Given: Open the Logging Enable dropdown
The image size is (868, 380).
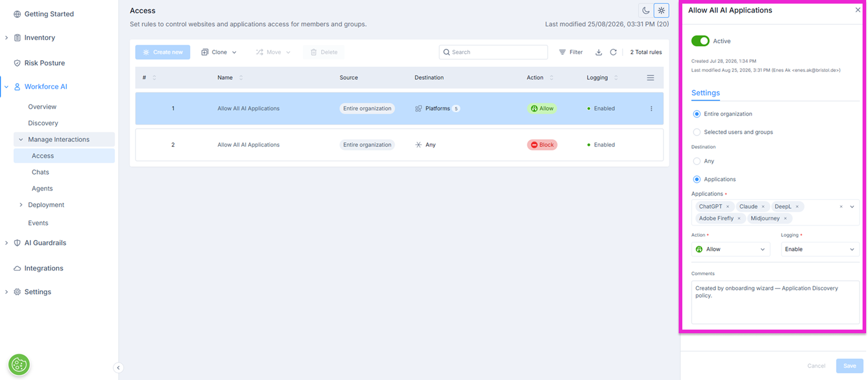Looking at the screenshot, I should 820,249.
